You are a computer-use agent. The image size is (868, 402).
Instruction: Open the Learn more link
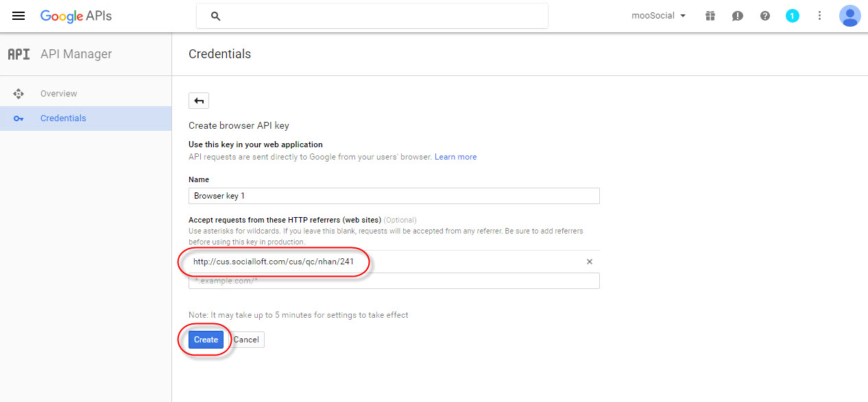tap(455, 156)
